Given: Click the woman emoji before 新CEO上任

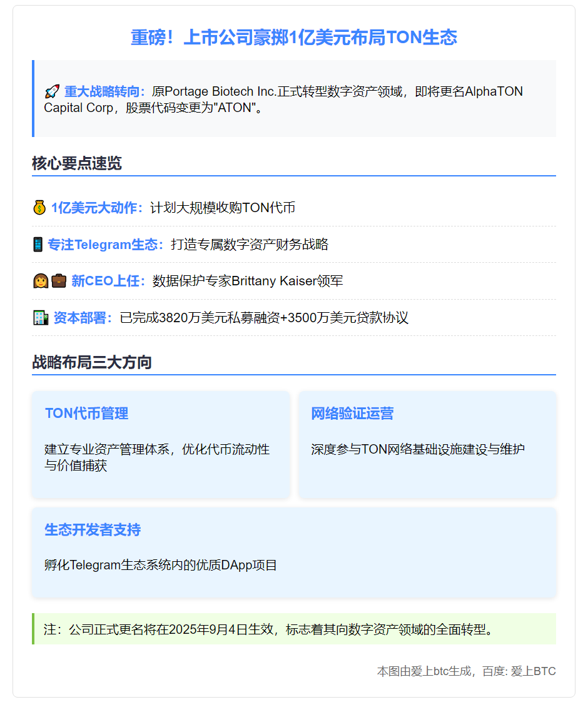Looking at the screenshot, I should tap(40, 281).
